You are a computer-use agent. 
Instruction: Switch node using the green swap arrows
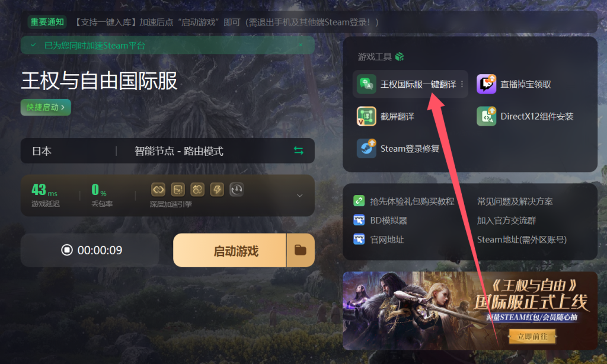coord(299,151)
